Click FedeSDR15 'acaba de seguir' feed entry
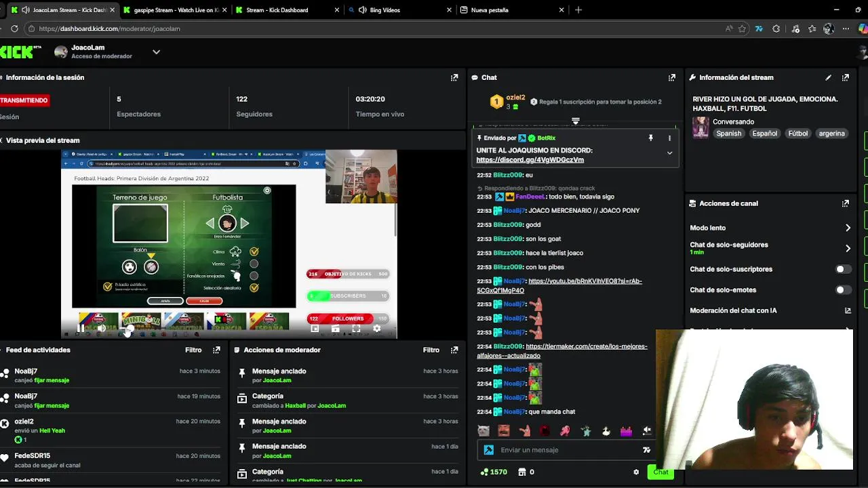Screen dimensions: 868x488 click(112, 460)
